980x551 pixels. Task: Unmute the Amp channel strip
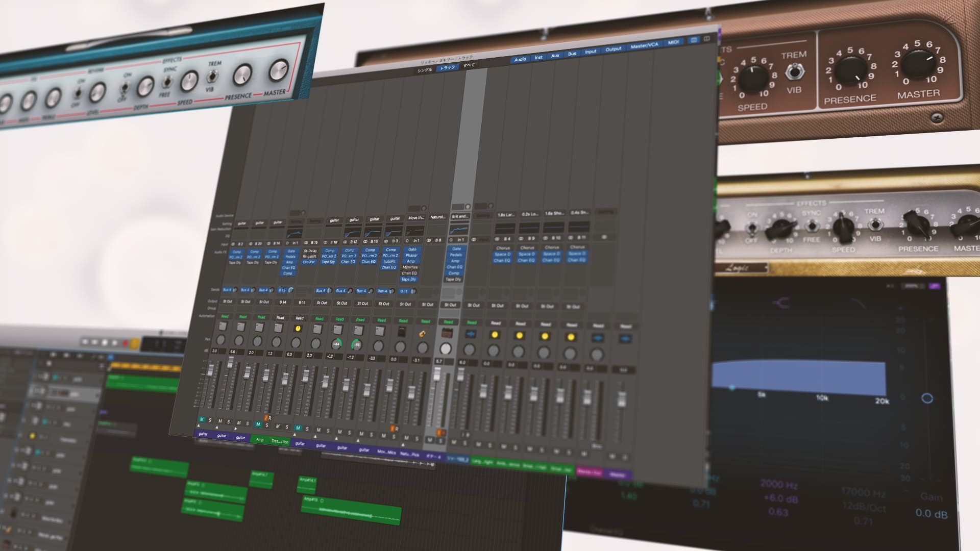coord(258,424)
